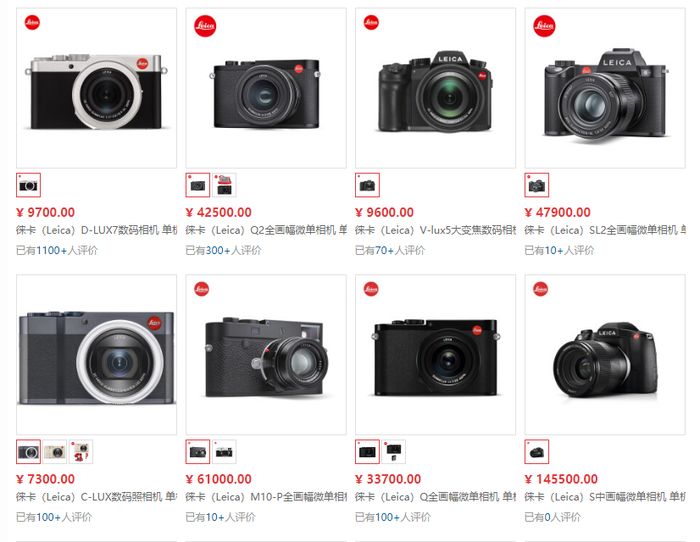View the 1100+ reviews for D-LUX7
The height and width of the screenshot is (542, 700).
click(57, 250)
